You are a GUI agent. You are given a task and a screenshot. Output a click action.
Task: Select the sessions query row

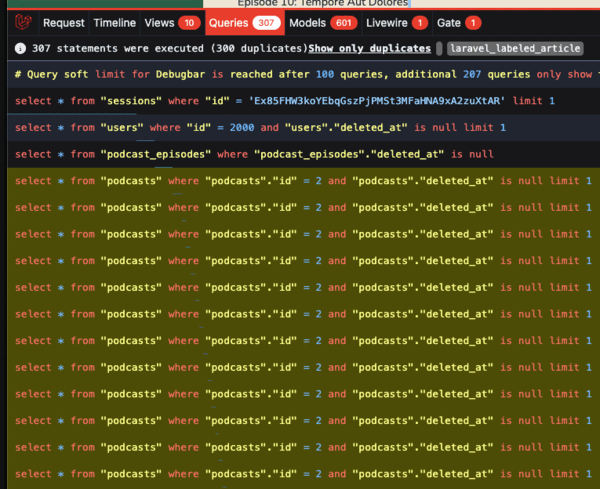point(303,101)
